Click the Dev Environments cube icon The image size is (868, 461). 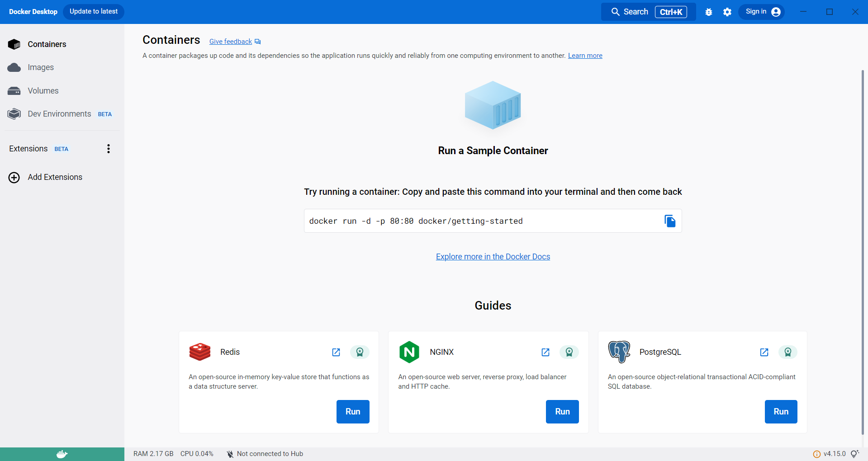point(14,114)
